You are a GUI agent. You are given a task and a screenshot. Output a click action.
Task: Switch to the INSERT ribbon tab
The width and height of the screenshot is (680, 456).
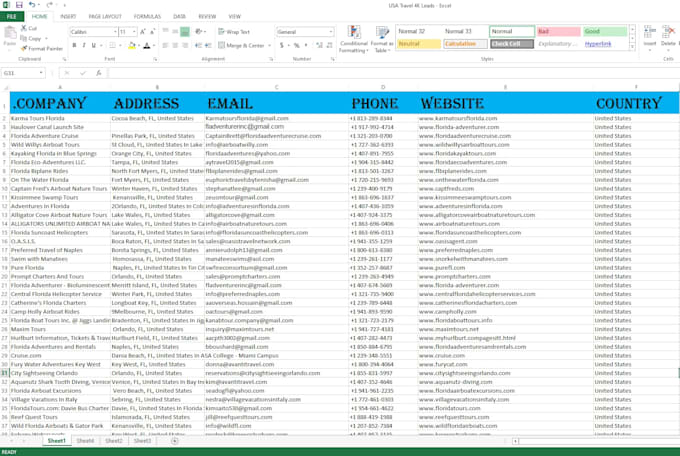(68, 16)
